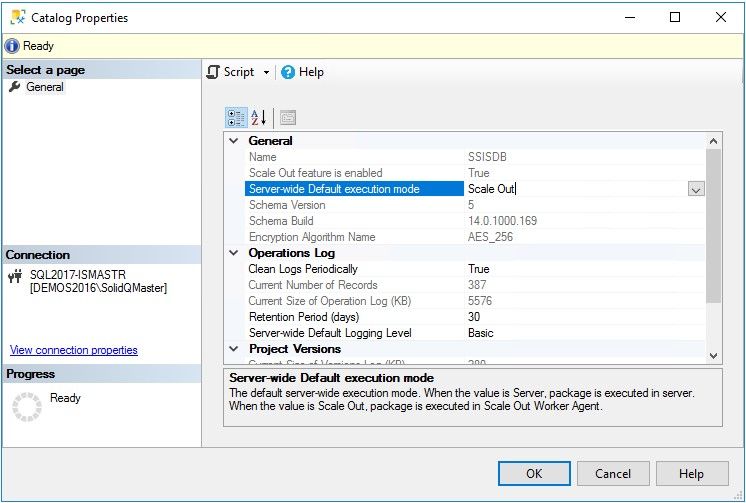This screenshot has height=503, width=746.
Task: Collapse the General property group
Action: [234, 141]
